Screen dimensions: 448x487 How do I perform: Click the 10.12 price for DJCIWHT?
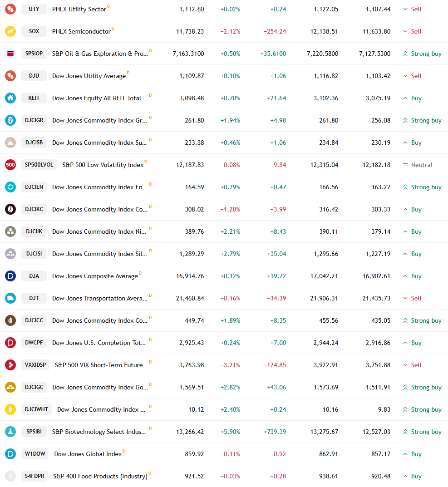(x=196, y=409)
